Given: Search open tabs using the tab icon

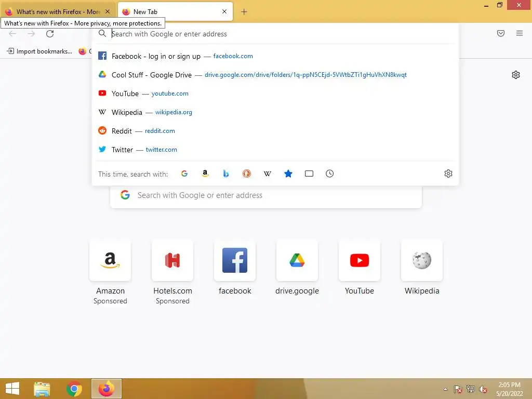Looking at the screenshot, I should tap(309, 174).
